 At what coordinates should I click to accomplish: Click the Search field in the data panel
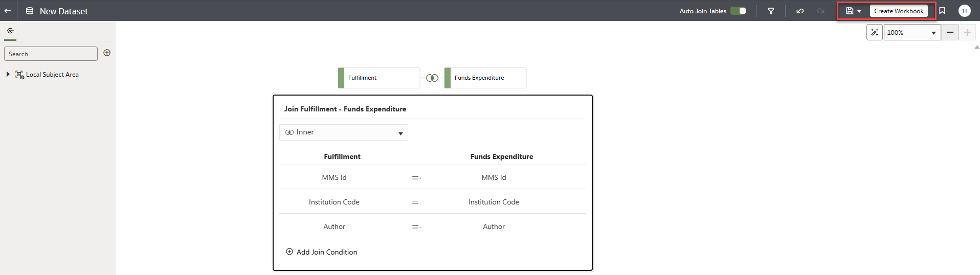(x=51, y=54)
